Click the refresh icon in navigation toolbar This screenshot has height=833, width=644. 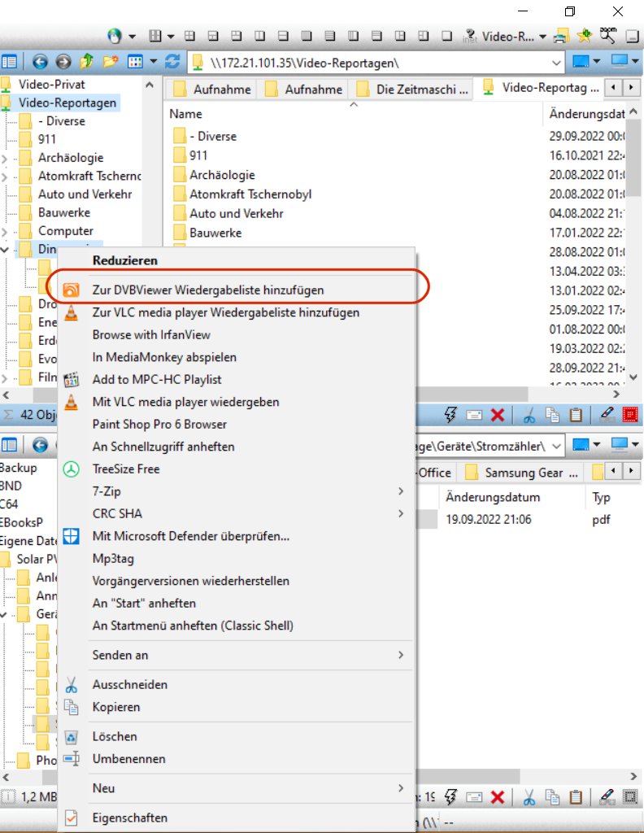coord(172,62)
